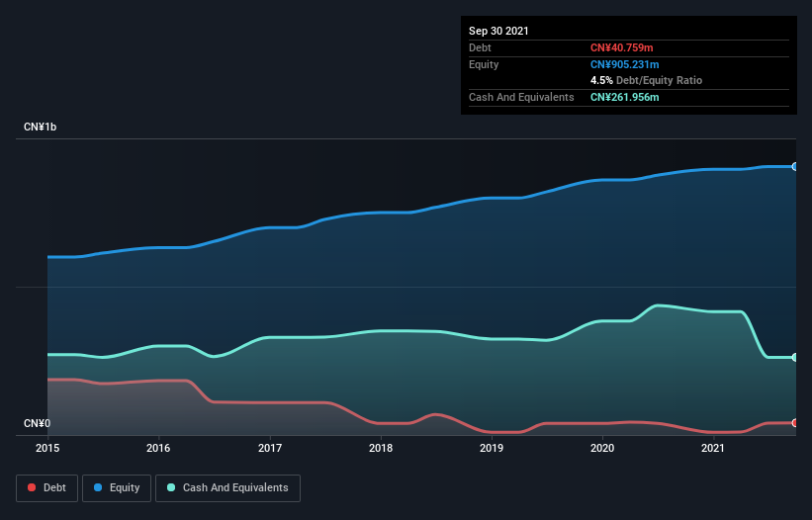Viewport: 812px width, 520px height.
Task: Select the Debt endpoint marker at Sep 2021
Action: point(795,423)
